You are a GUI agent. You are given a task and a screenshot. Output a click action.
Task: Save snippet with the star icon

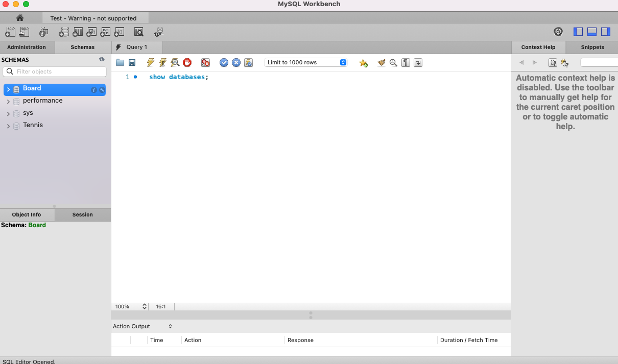point(363,63)
